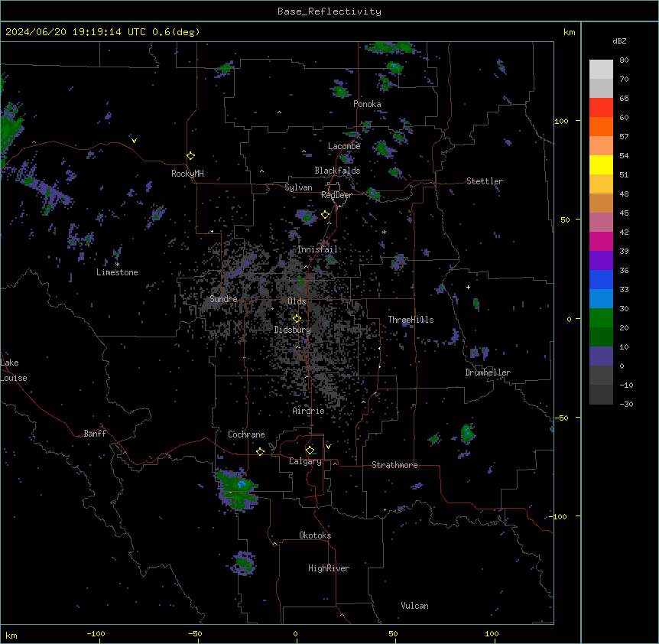The image size is (659, 644).
Task: Select yellow diamond marker south of RedDeer
Action: (x=326, y=215)
